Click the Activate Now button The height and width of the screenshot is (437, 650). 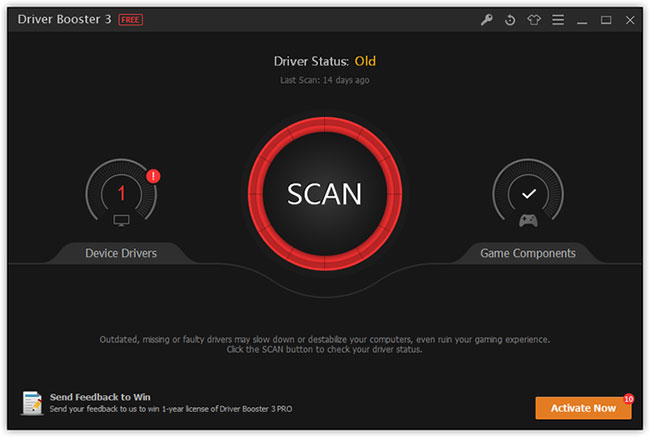583,408
